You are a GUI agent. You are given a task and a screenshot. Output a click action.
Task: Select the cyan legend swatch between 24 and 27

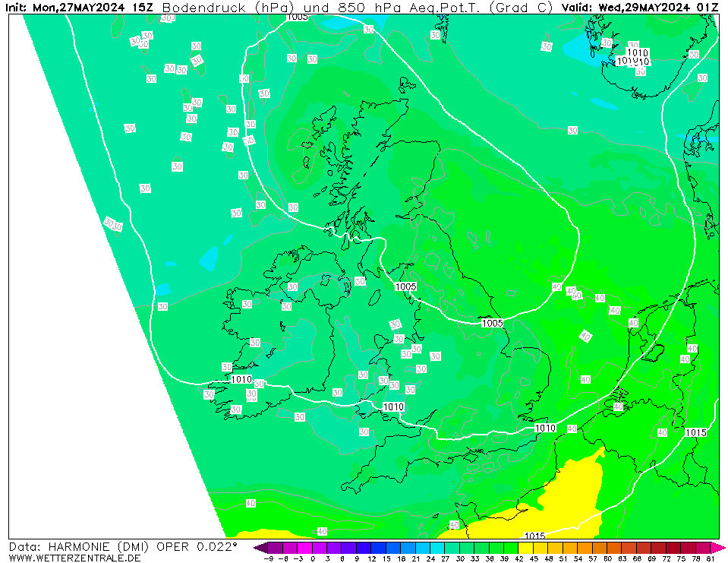[x=437, y=547]
